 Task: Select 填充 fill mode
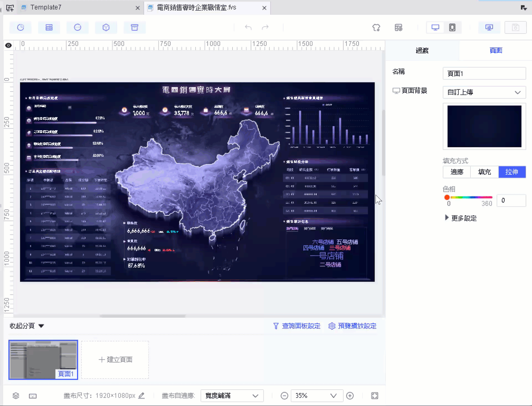[x=484, y=172]
